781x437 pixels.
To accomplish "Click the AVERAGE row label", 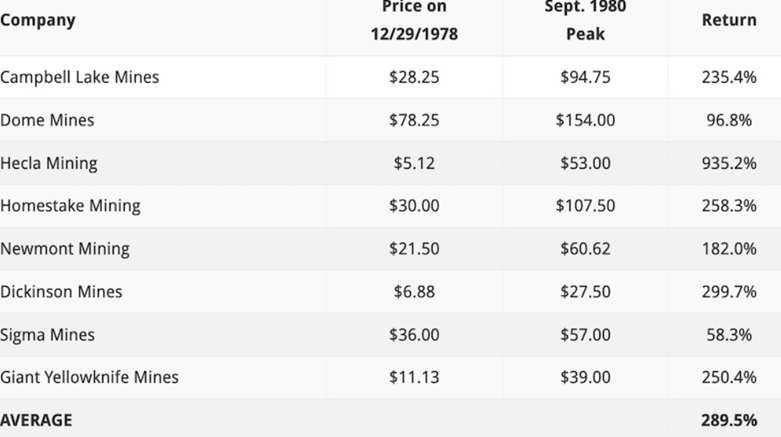I will [36, 420].
